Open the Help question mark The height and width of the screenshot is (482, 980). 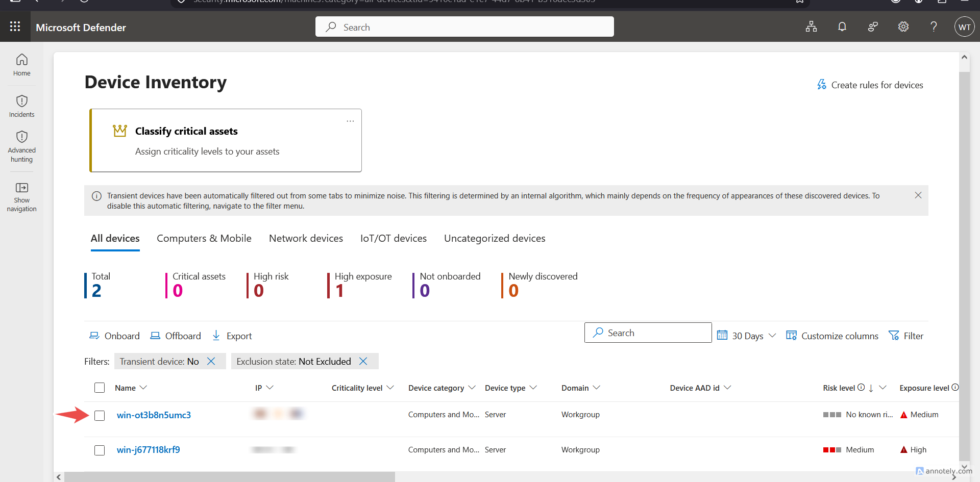(934, 27)
